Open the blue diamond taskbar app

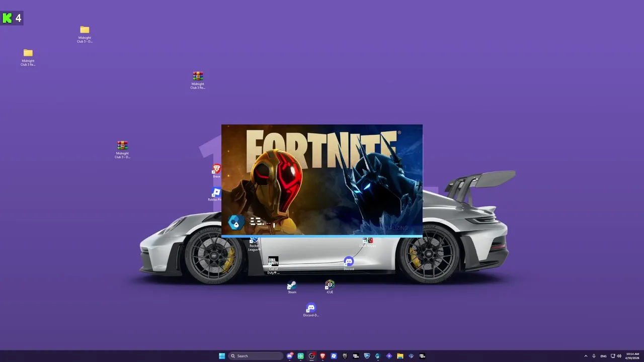pos(411,356)
